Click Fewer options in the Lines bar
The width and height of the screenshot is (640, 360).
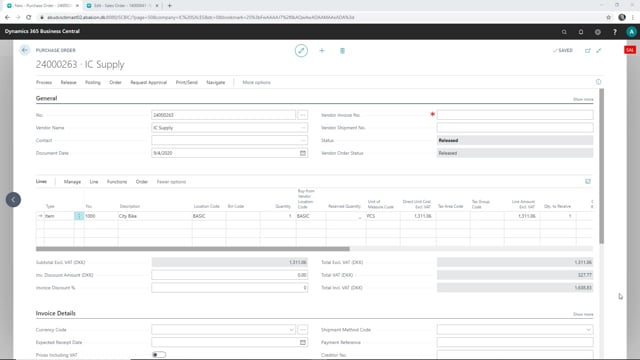(171, 182)
